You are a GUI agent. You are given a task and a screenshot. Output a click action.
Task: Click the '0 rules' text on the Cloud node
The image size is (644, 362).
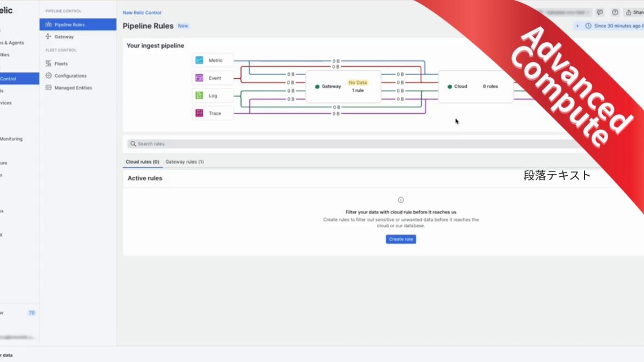click(491, 86)
